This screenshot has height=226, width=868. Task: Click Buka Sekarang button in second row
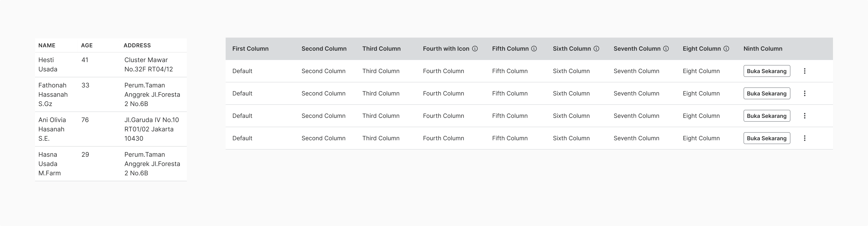point(767,93)
